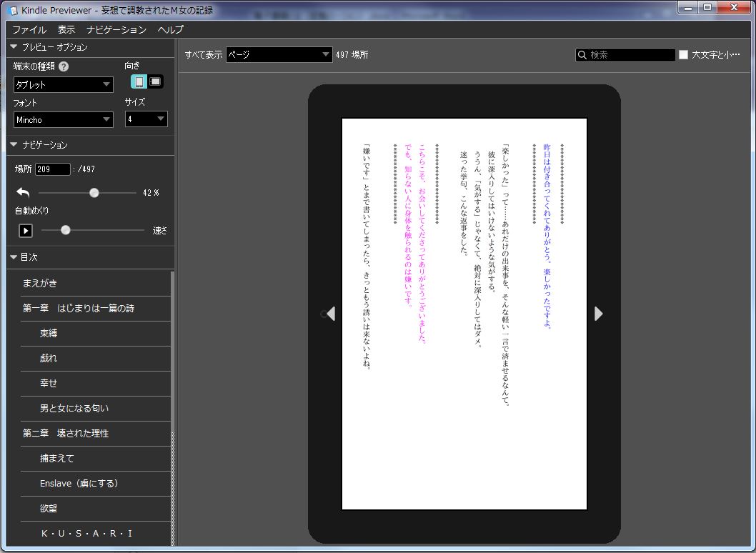Click the table of contents scrollbar
The width and height of the screenshot is (756, 553).
pos(173,408)
